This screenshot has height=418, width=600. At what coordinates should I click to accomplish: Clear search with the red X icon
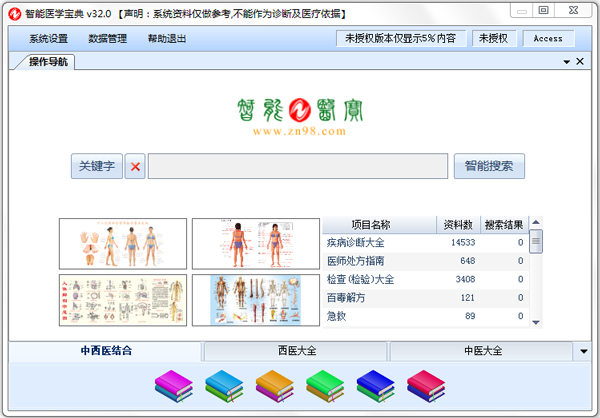pos(135,167)
